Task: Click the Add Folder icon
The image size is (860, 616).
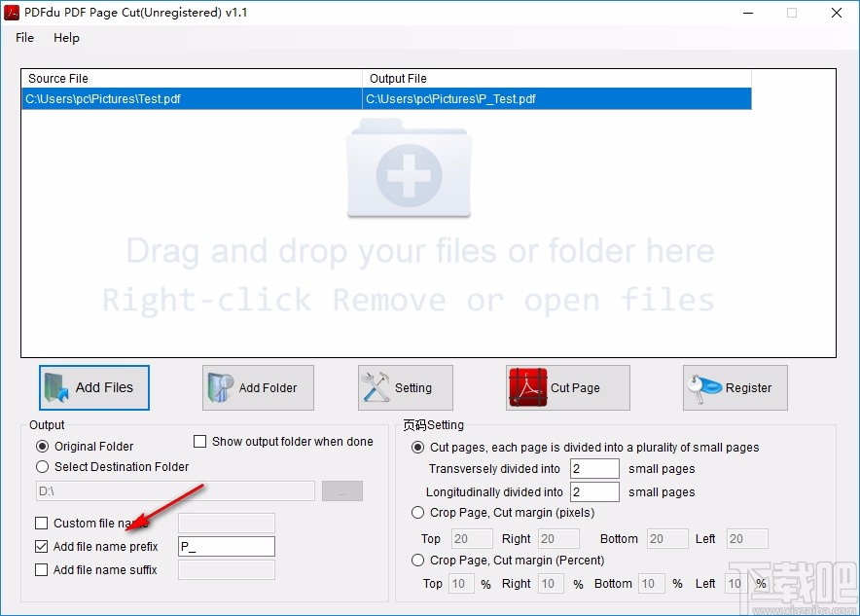Action: (x=216, y=386)
